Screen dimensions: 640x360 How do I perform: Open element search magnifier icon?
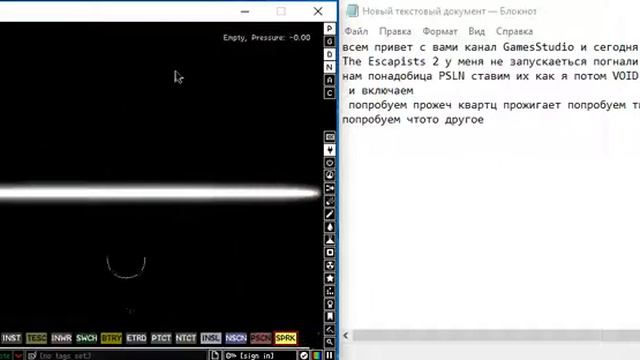tap(330, 342)
